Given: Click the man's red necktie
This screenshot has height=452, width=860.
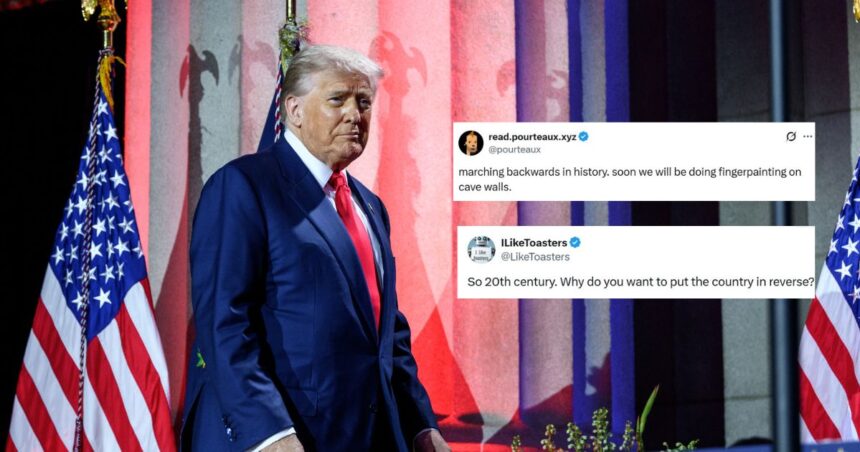Looking at the screenshot, I should click(358, 241).
